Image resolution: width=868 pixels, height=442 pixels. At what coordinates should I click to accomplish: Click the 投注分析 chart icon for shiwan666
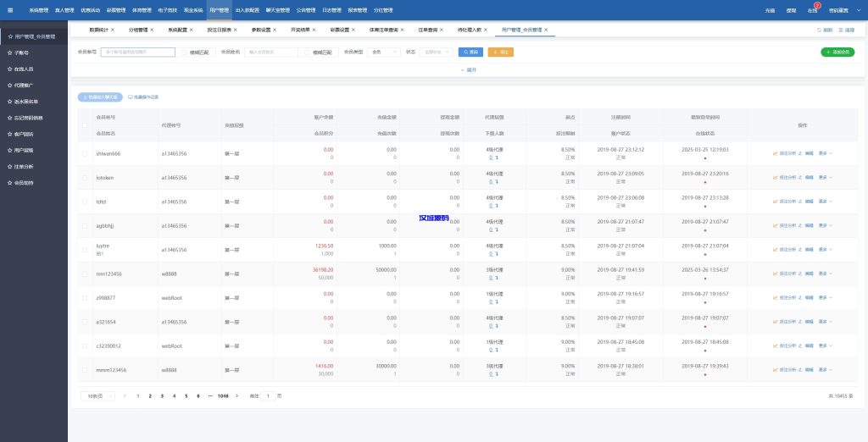(x=776, y=154)
